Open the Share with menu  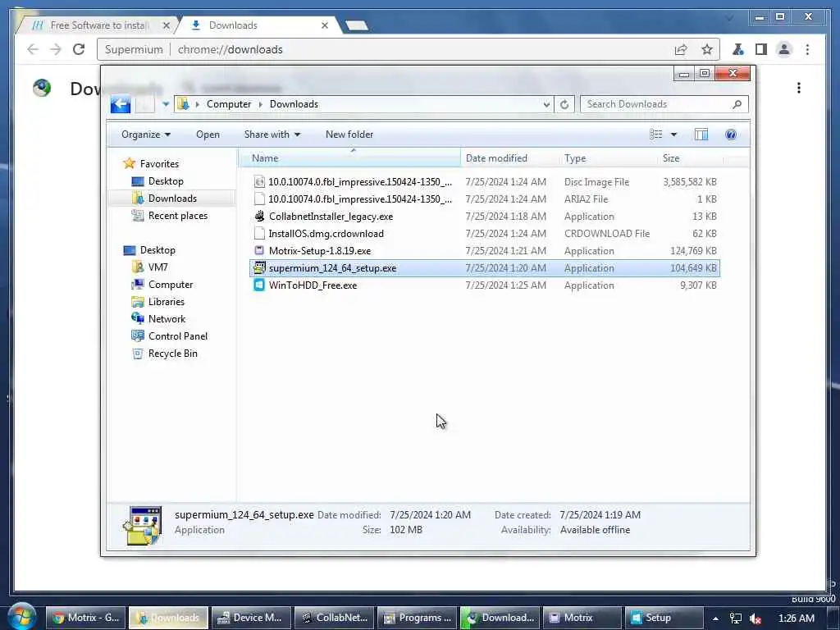coord(272,135)
